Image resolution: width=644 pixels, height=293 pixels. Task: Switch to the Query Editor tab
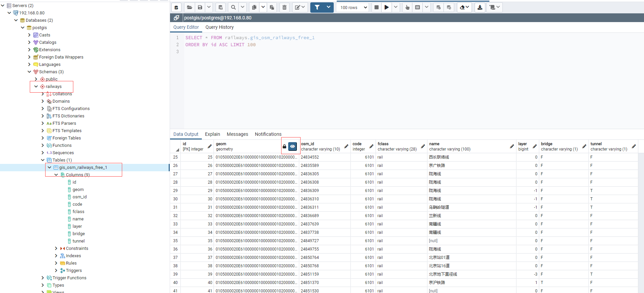tap(186, 27)
